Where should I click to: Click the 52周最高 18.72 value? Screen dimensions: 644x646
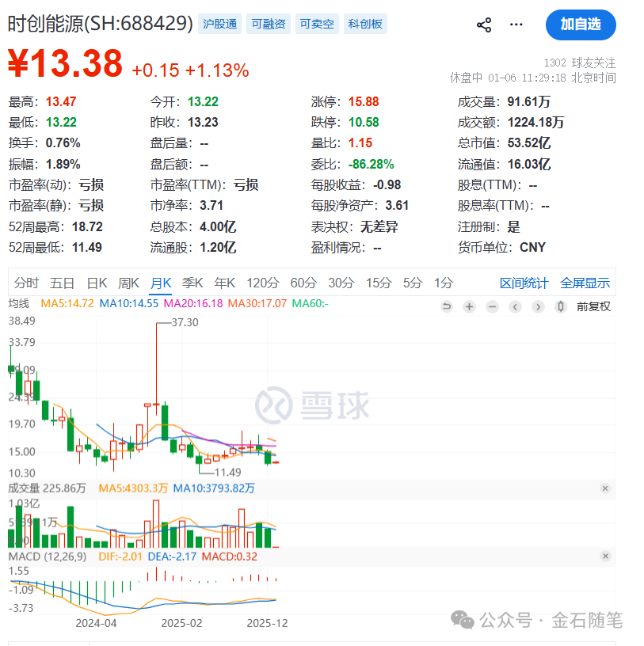pyautogui.click(x=87, y=227)
